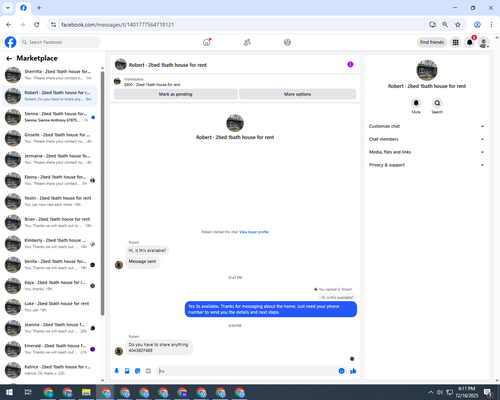Screen dimensions: 500x400
Task: Open the GIF picker icon
Action: coord(148,371)
